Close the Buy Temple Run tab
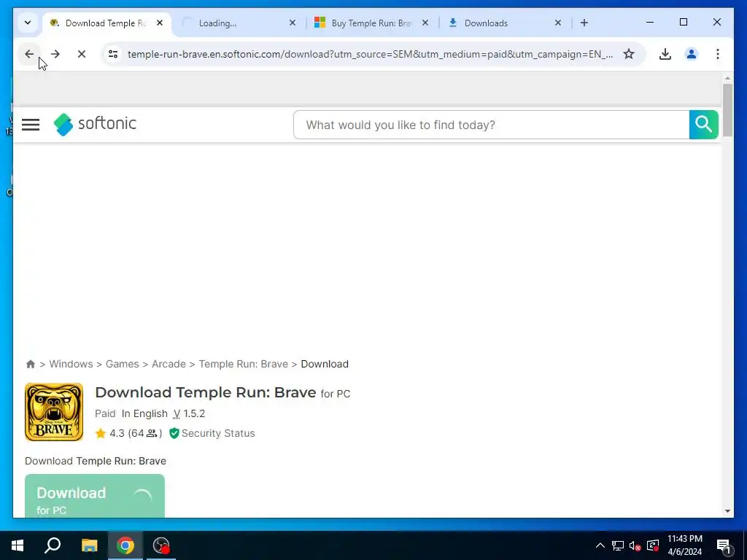 click(x=425, y=23)
